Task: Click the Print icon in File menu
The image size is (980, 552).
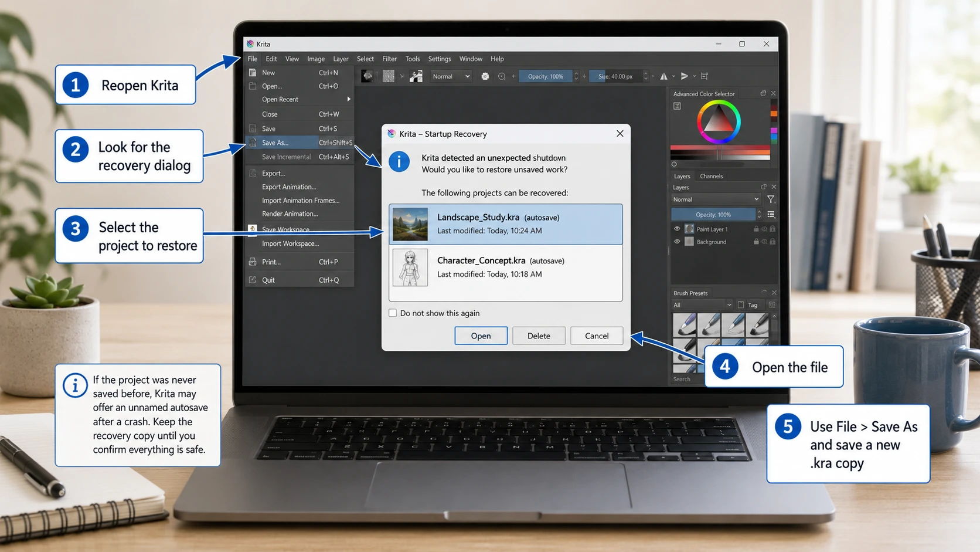Action: [253, 262]
